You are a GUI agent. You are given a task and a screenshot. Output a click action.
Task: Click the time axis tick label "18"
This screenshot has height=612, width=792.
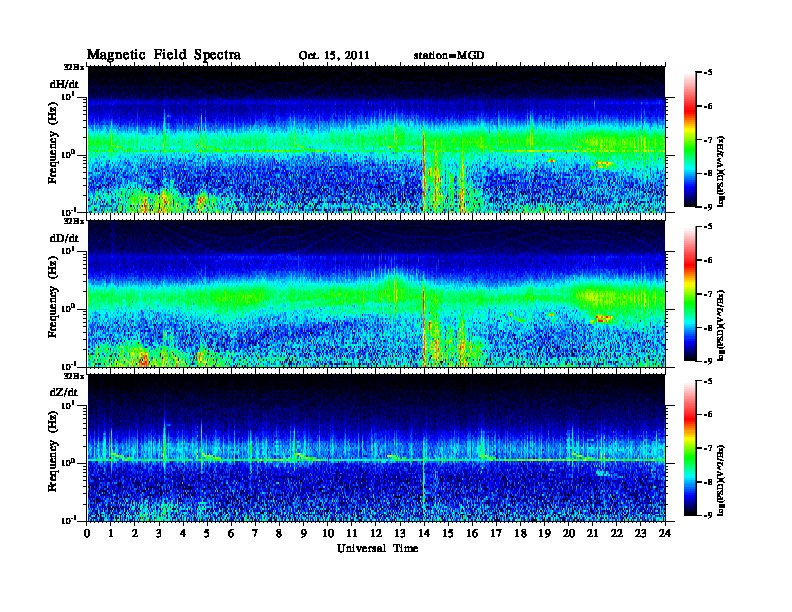520,534
